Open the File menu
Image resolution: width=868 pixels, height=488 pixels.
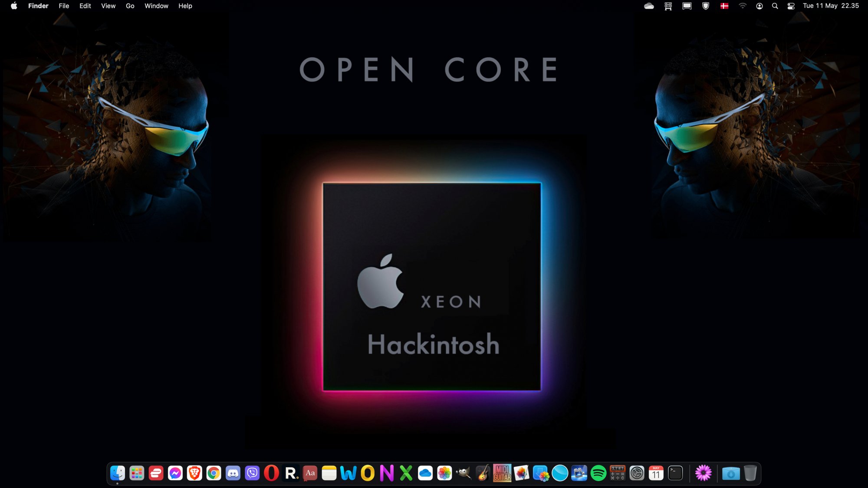[64, 6]
